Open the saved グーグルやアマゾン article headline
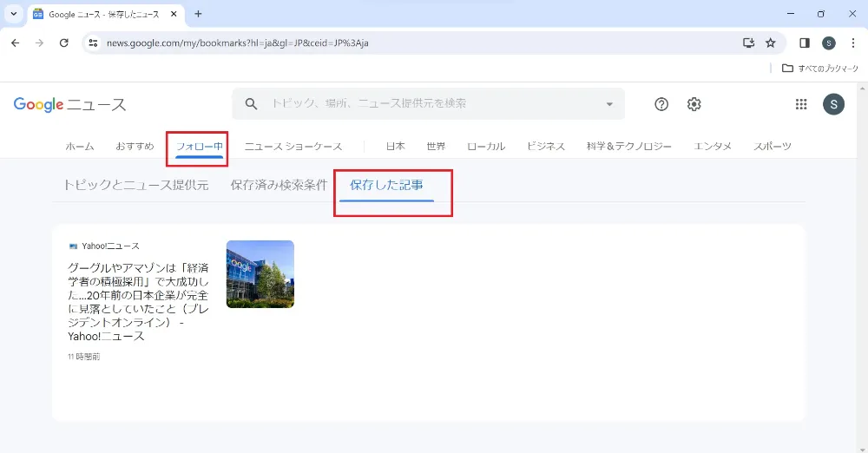This screenshot has width=868, height=453. pos(138,302)
